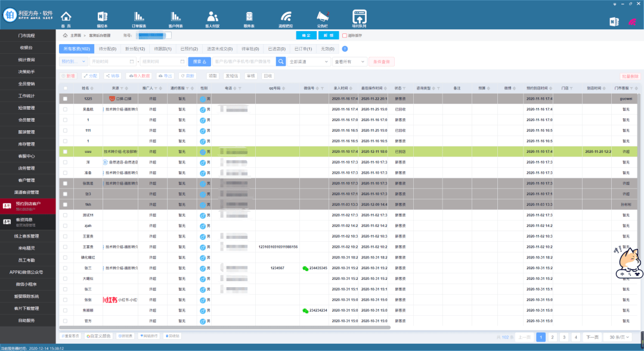Open the 查看所有 dropdown

point(350,61)
